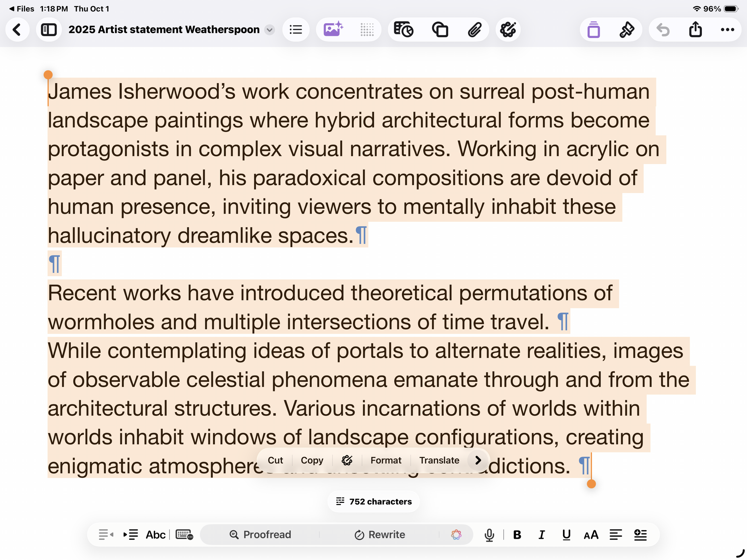The width and height of the screenshot is (747, 560).
Task: Open the keyboard options icon
Action: 184,534
